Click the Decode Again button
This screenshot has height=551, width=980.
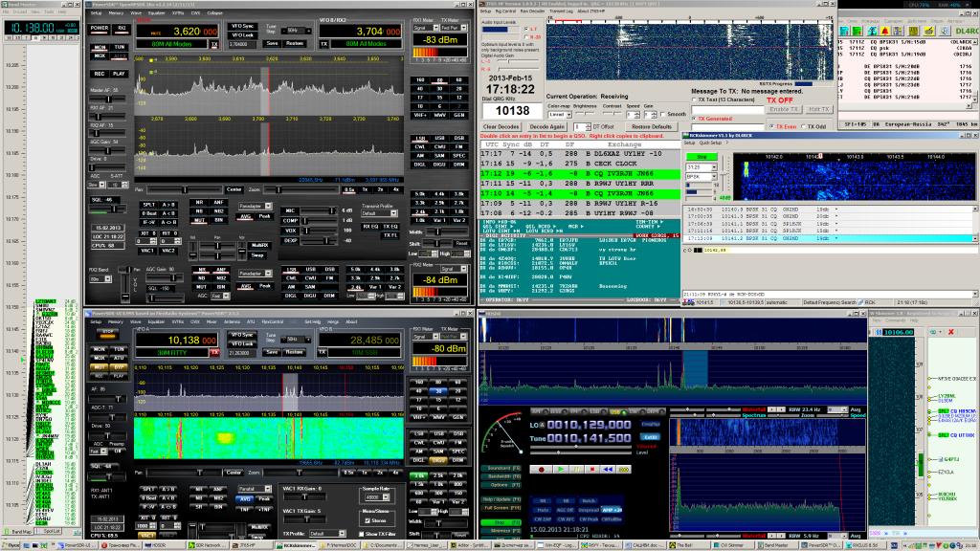point(548,126)
